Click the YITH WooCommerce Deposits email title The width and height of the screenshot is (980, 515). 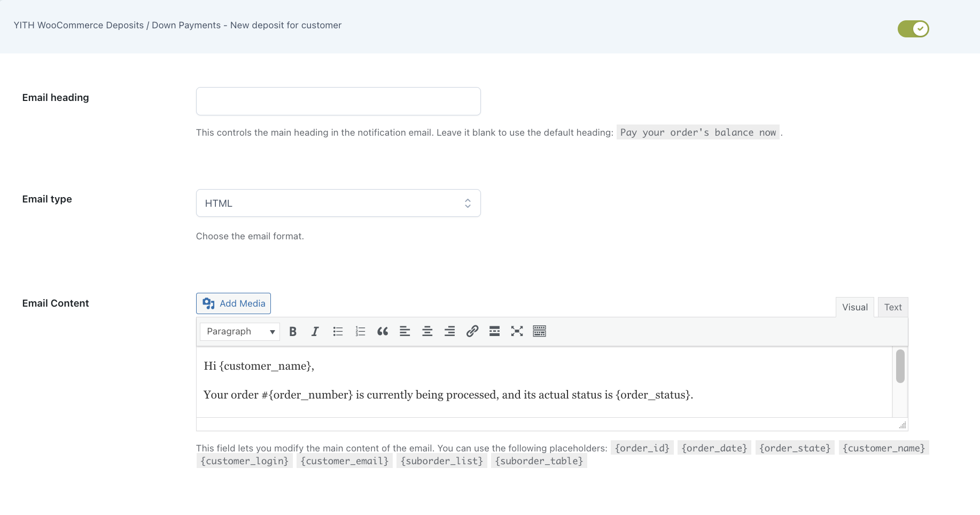pyautogui.click(x=177, y=25)
